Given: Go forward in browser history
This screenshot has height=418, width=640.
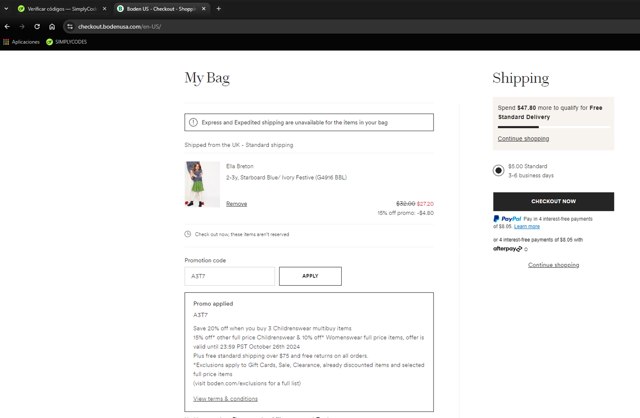Looking at the screenshot, I should point(22,27).
